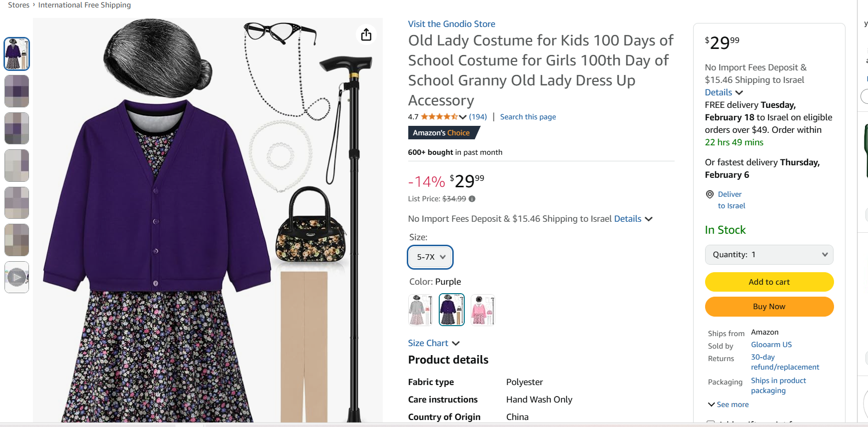Click International Free Shipping breadcrumb

click(x=84, y=5)
